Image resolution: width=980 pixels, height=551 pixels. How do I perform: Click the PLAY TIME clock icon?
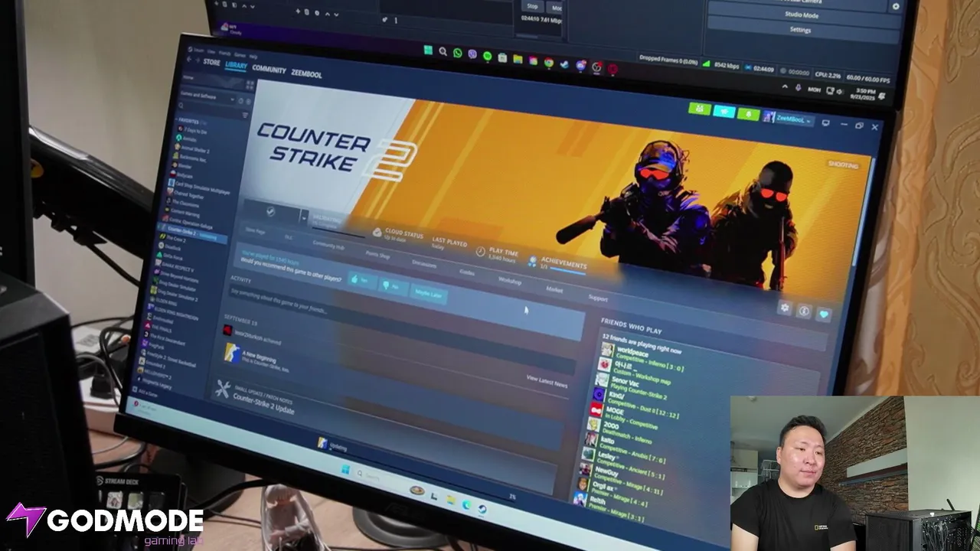tap(480, 250)
